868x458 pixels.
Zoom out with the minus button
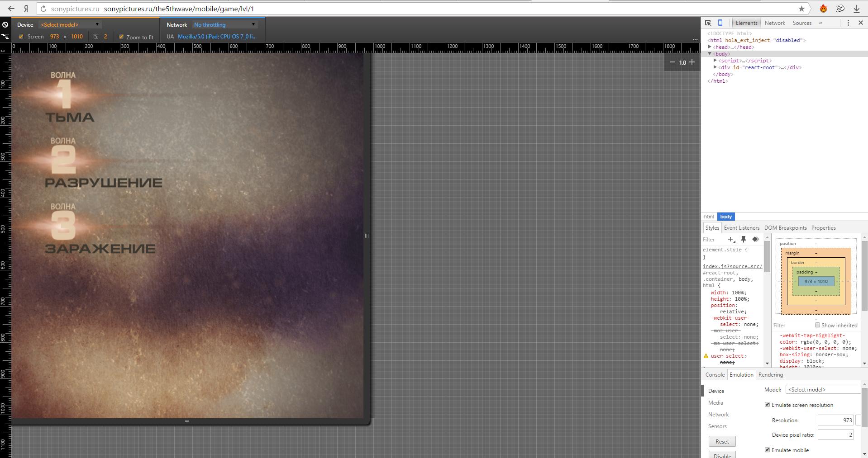[x=672, y=62]
